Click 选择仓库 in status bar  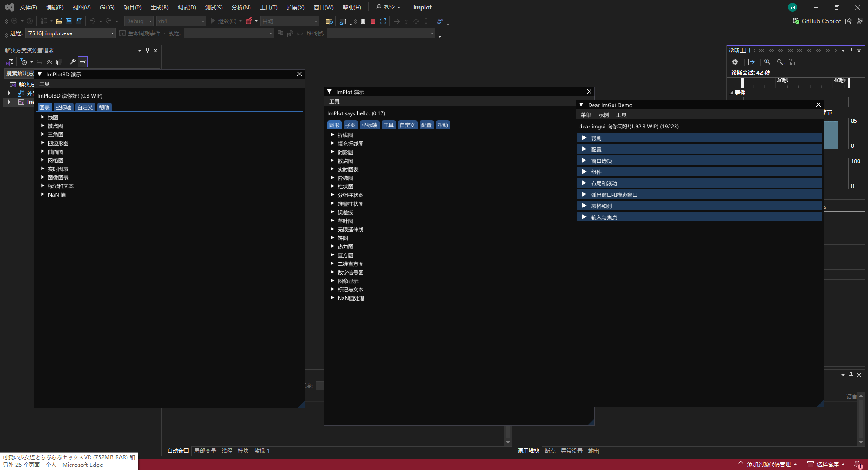click(x=826, y=464)
